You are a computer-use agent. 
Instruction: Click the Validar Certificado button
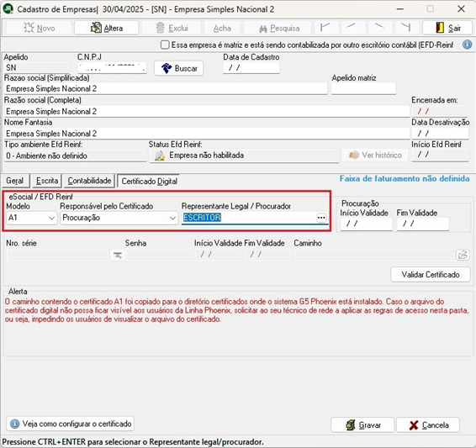431,275
